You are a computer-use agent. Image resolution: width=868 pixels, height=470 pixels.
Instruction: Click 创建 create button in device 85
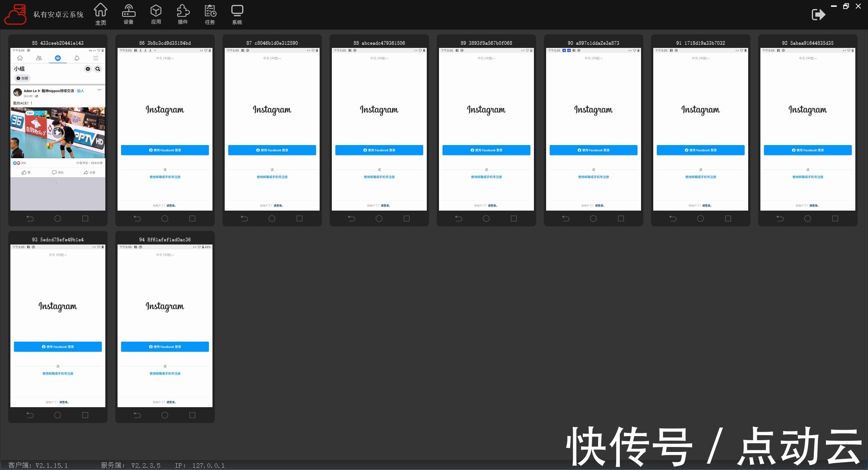[x=23, y=78]
